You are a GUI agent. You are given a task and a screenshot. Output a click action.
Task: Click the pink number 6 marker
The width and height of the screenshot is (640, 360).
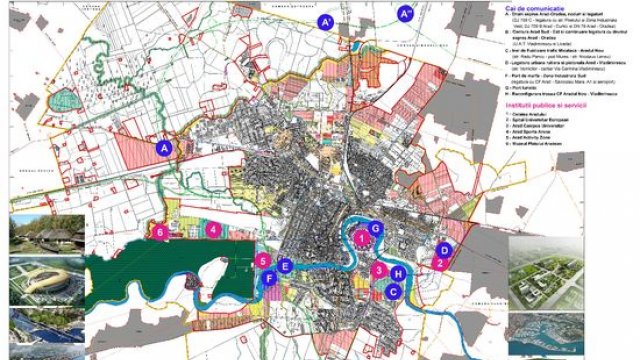pos(160,233)
